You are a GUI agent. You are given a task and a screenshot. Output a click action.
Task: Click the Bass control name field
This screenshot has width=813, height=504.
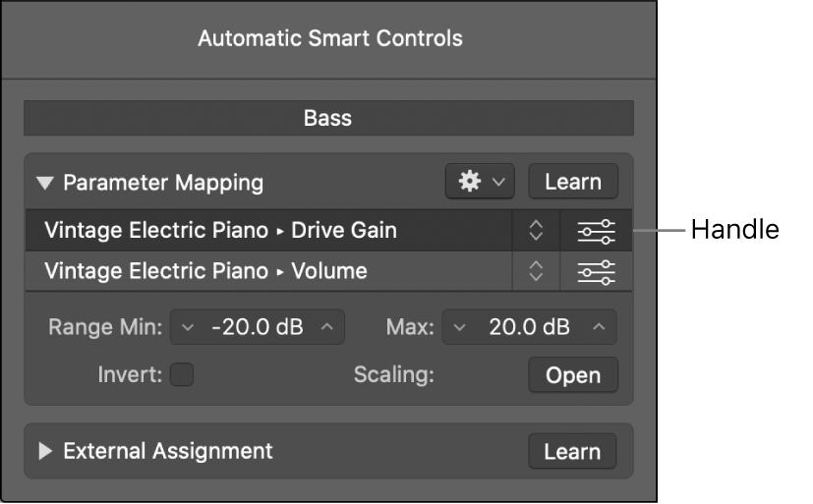coord(328,118)
